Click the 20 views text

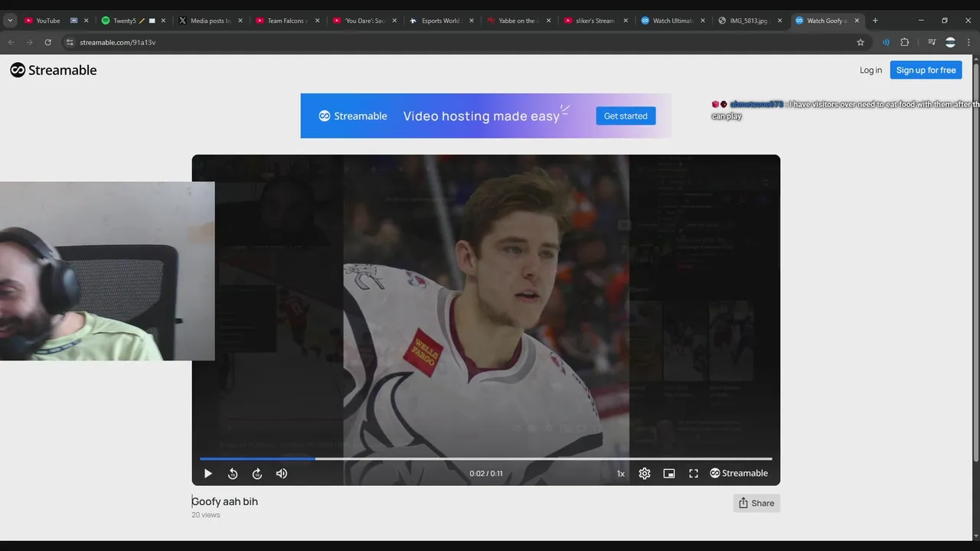coord(206,515)
